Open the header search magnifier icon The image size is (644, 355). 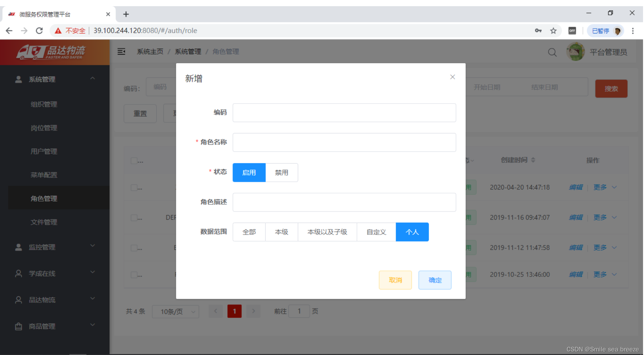coord(552,52)
